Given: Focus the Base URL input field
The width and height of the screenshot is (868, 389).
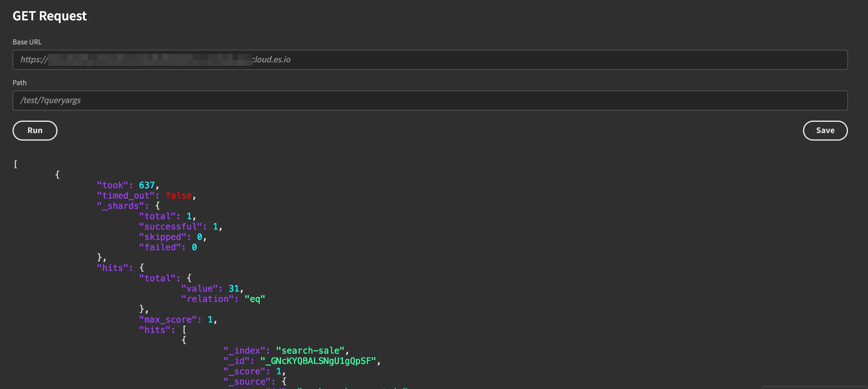Looking at the screenshot, I should tap(430, 60).
